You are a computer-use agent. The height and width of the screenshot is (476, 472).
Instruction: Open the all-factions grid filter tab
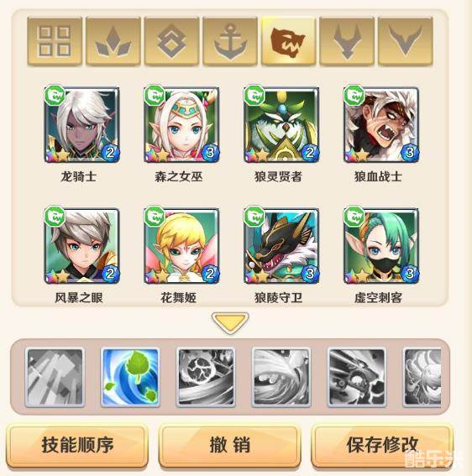coord(55,42)
